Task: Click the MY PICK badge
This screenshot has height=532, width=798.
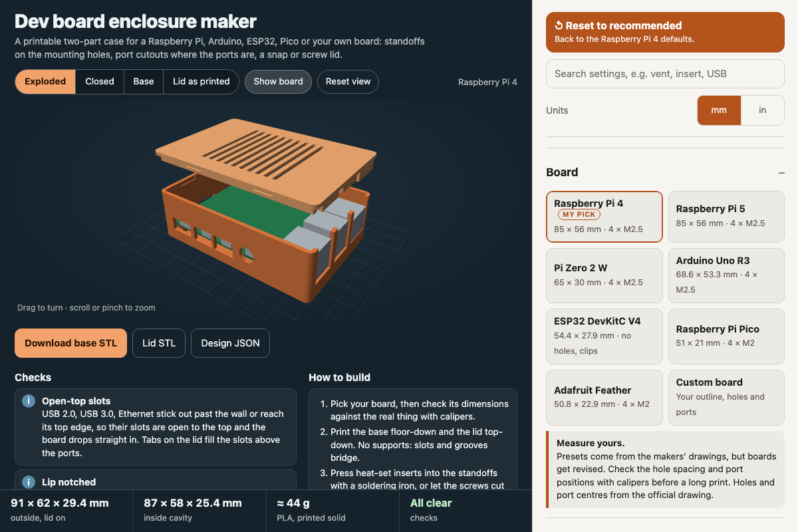Action: point(579,215)
